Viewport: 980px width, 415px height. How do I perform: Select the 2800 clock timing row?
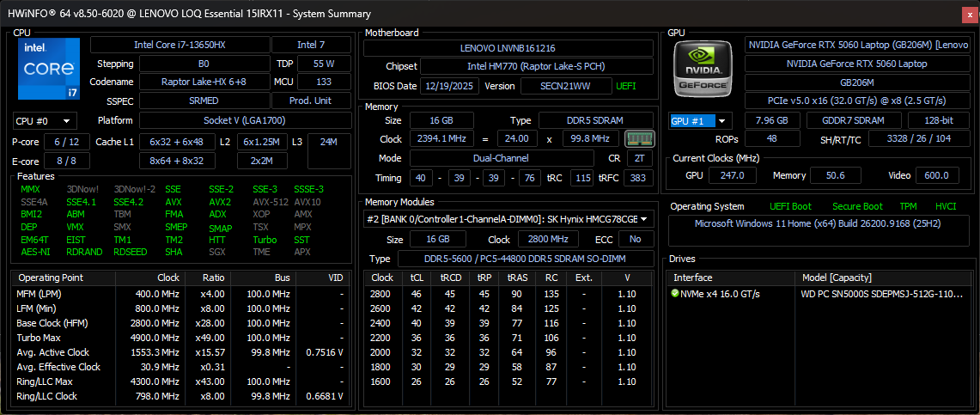[x=508, y=294]
